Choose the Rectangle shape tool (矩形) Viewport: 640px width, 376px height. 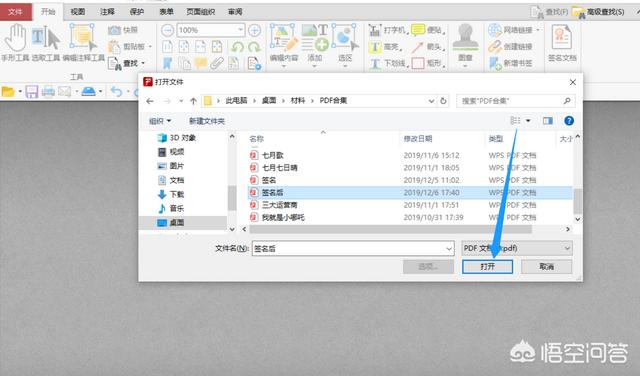pos(428,63)
